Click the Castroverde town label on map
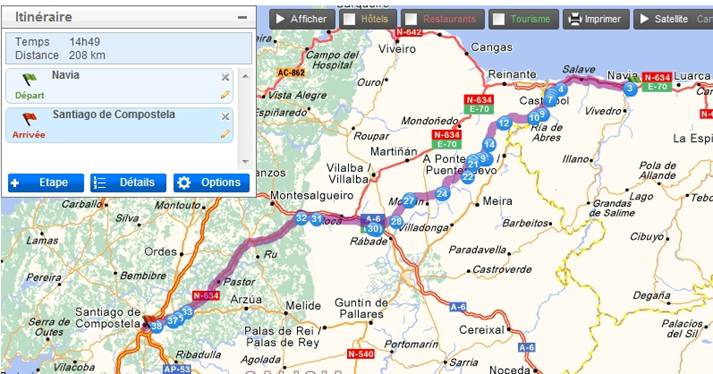 pos(502,269)
